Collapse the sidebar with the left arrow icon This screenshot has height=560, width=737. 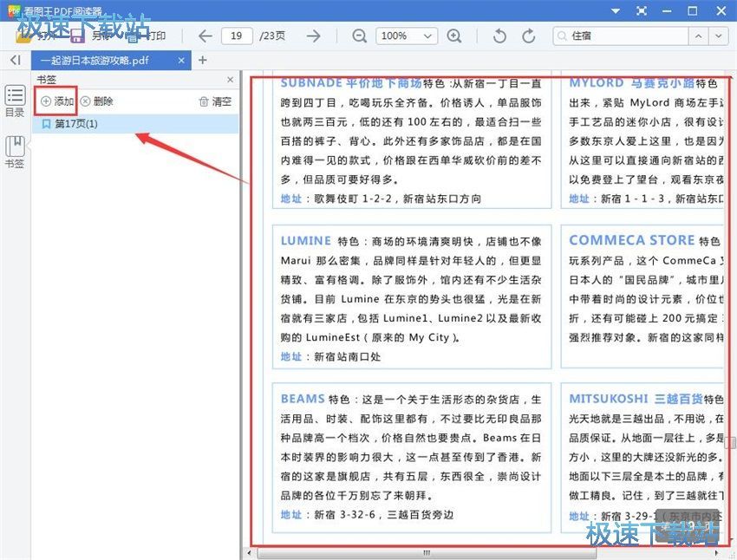(16, 60)
